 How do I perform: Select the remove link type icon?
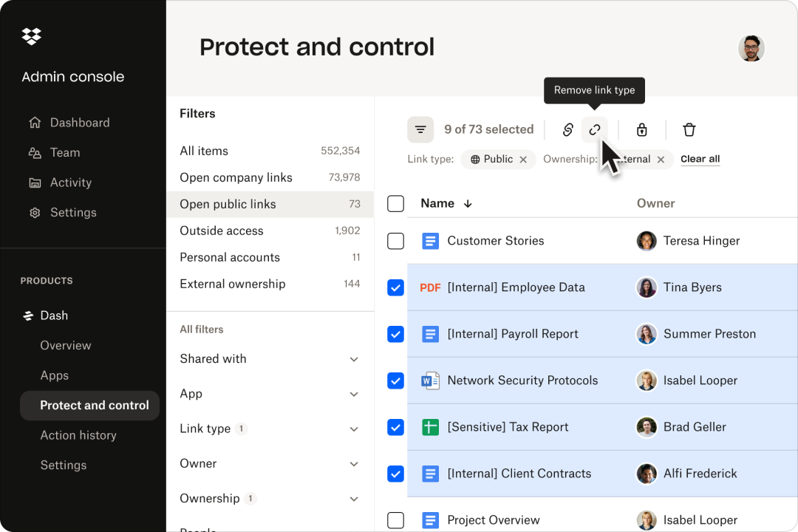point(595,129)
